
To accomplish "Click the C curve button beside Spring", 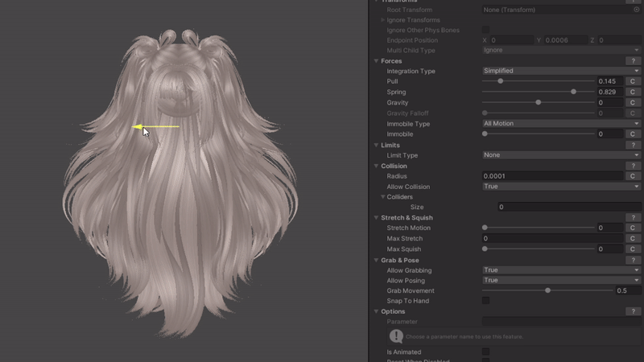I will (x=633, y=93).
